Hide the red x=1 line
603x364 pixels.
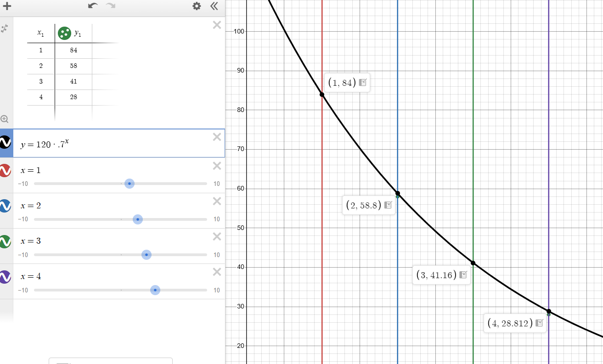(5, 170)
